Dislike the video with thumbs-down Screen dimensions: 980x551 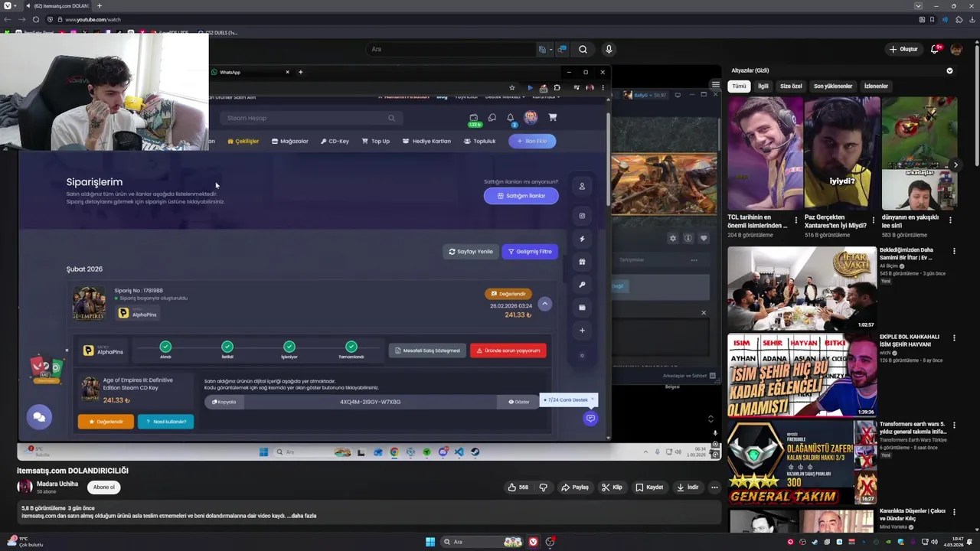(x=544, y=487)
